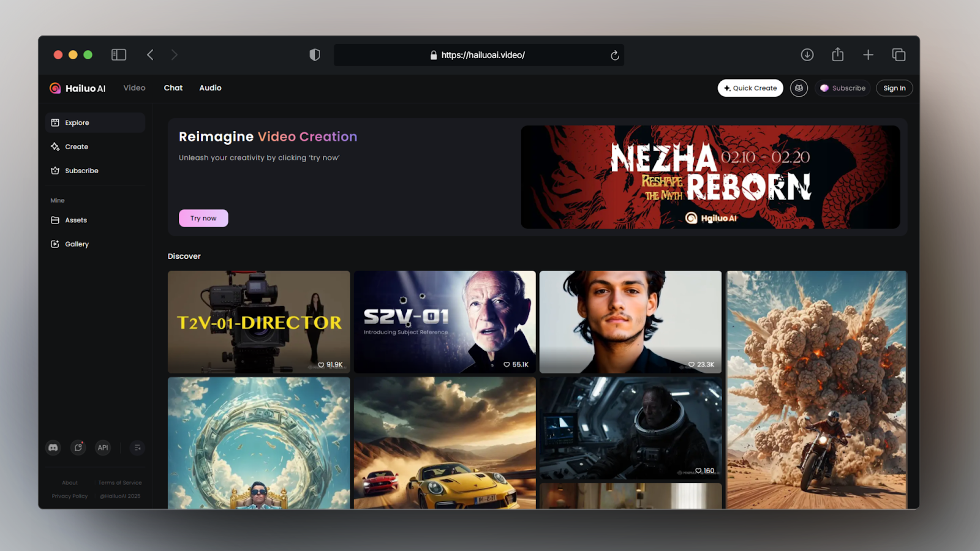This screenshot has height=551, width=980.
Task: Open Subscribe in the left sidebar
Action: coord(95,171)
